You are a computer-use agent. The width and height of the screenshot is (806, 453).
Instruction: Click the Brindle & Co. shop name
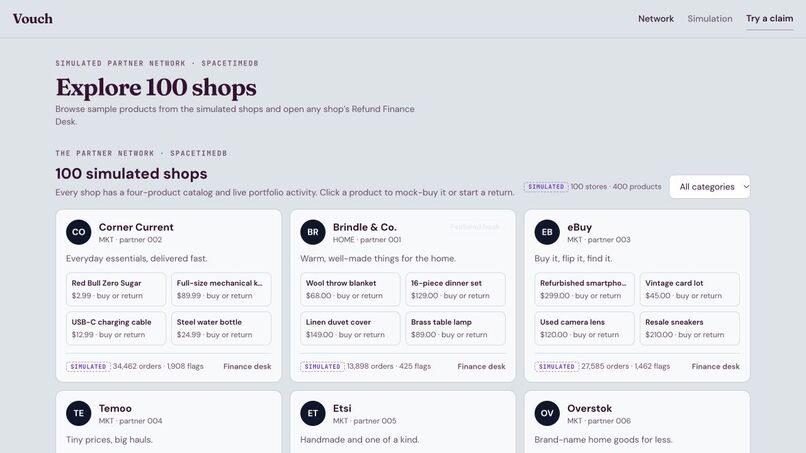pyautogui.click(x=364, y=227)
